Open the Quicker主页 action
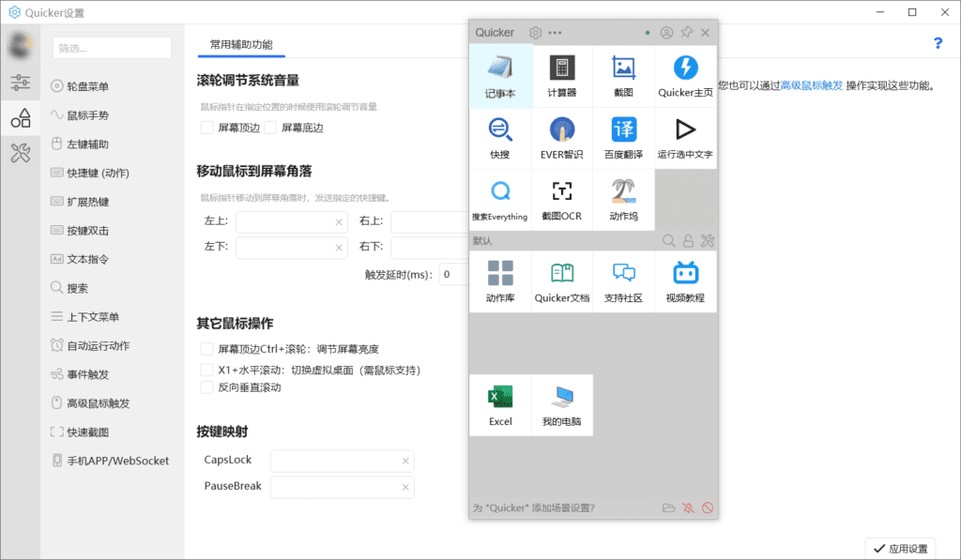Screen dimensions: 961x560 (x=685, y=77)
